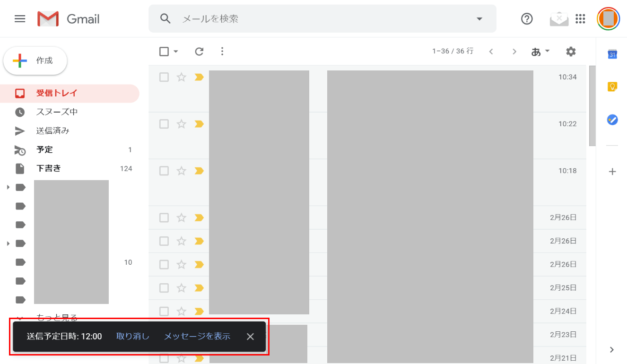Star the 10:22 email

coord(181,124)
